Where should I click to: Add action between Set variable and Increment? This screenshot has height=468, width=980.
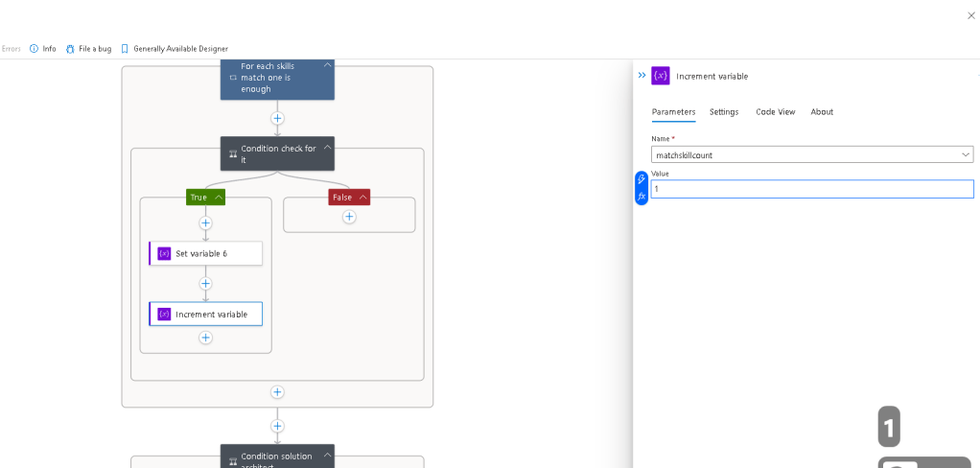[205, 284]
